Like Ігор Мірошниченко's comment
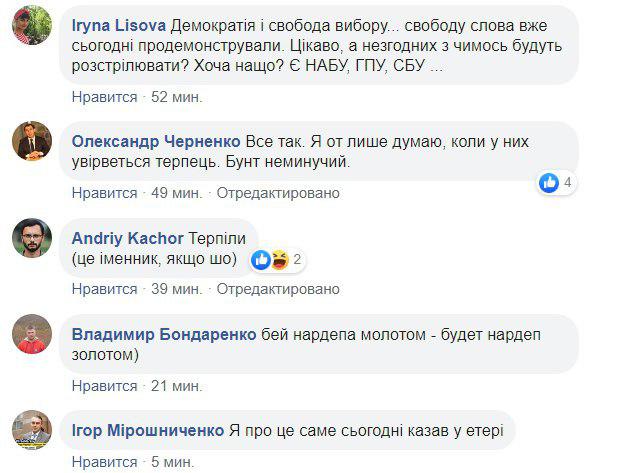This screenshot has height=473, width=619. (104, 463)
